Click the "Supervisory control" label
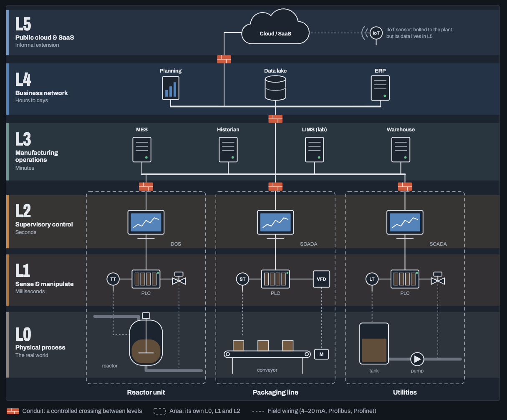Viewport: 507px width, 420px height. pos(44,224)
